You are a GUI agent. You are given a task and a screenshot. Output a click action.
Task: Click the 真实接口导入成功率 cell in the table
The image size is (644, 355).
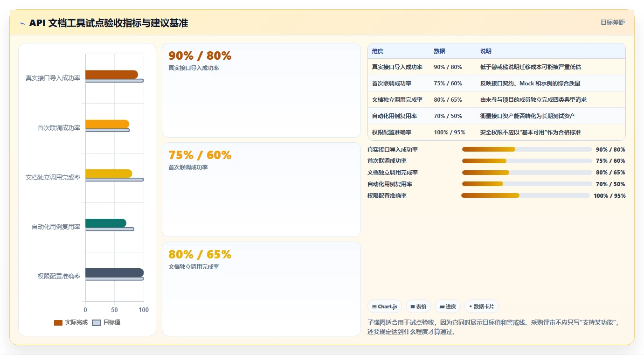pos(397,67)
